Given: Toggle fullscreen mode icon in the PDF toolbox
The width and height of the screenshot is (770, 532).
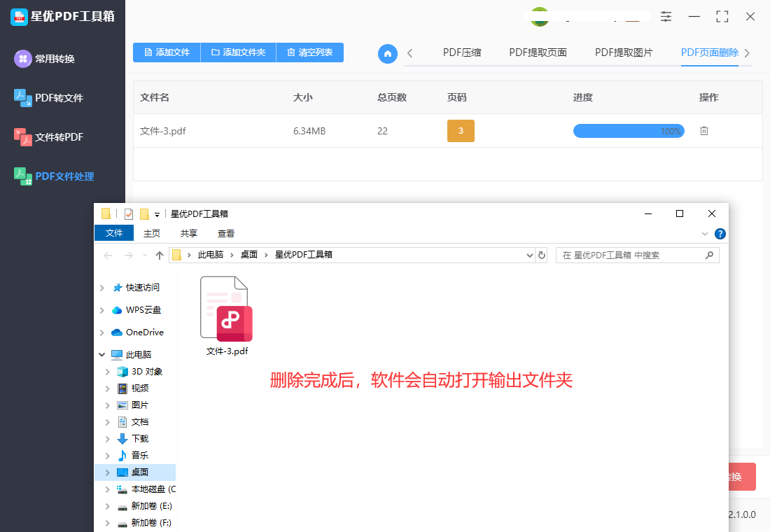Looking at the screenshot, I should pyautogui.click(x=722, y=16).
